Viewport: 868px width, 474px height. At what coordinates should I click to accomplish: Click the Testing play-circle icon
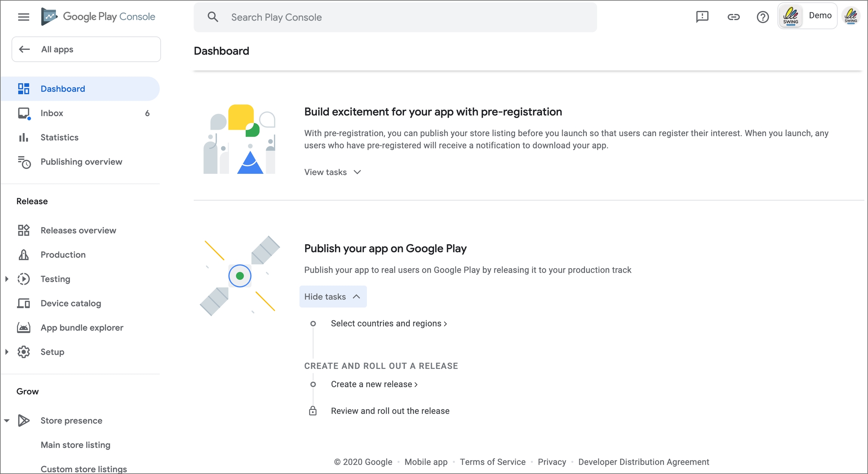(23, 279)
